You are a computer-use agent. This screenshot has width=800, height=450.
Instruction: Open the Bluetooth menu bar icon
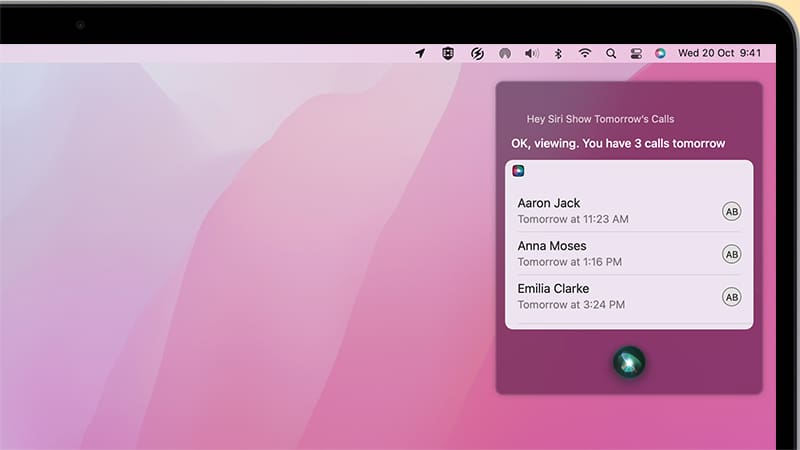[558, 53]
